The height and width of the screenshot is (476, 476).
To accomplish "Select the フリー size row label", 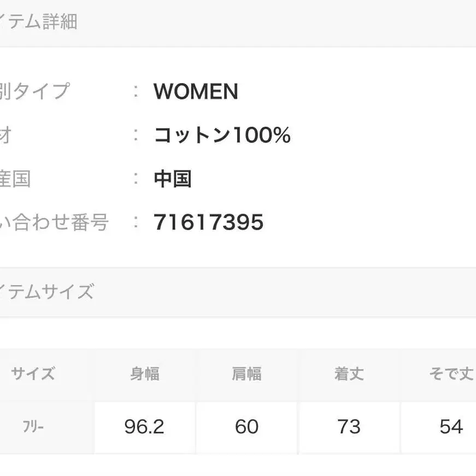I will (x=33, y=427).
